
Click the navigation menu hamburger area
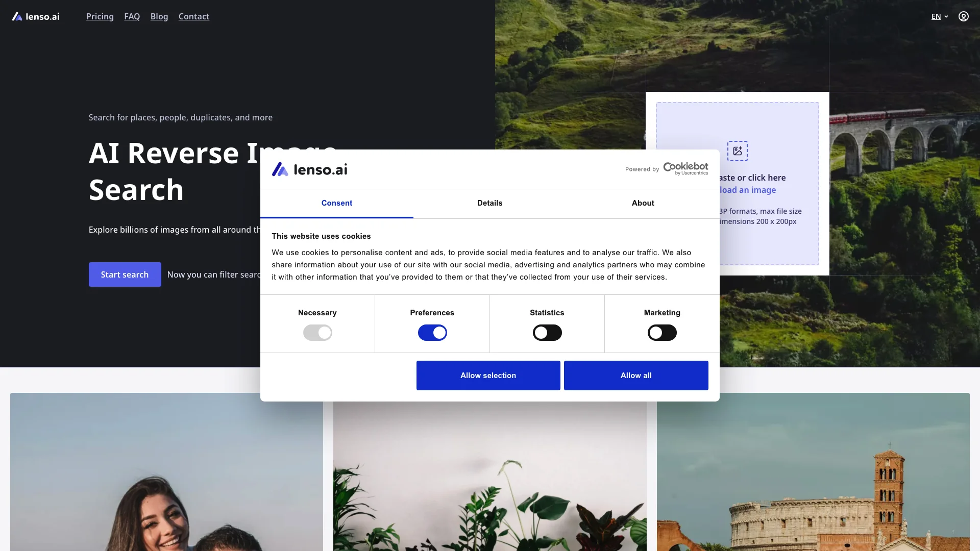pos(964,16)
